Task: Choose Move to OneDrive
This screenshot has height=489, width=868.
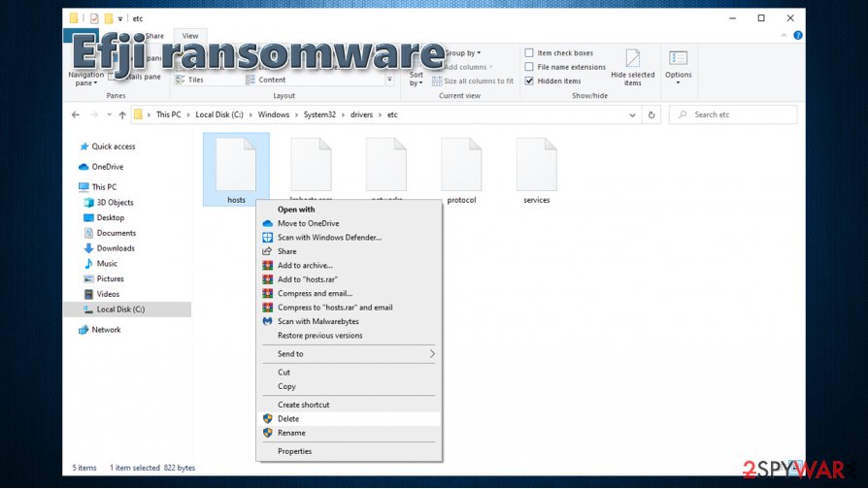Action: pyautogui.click(x=349, y=223)
